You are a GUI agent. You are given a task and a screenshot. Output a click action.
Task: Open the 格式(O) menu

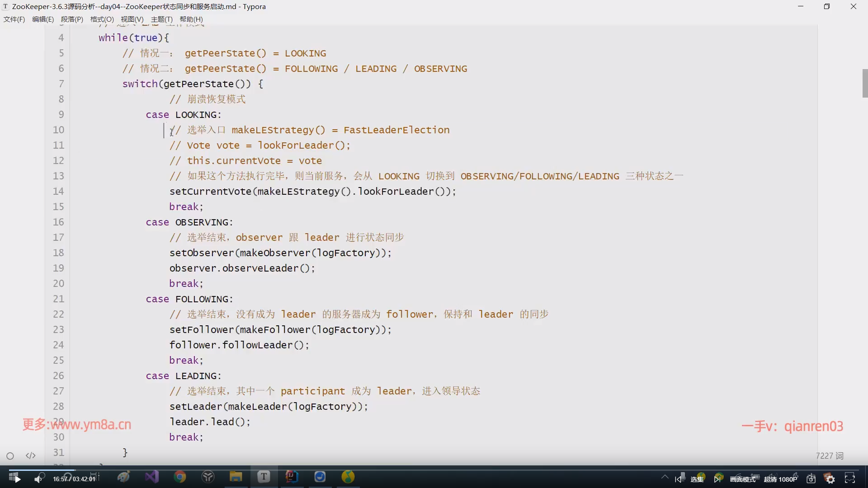102,19
